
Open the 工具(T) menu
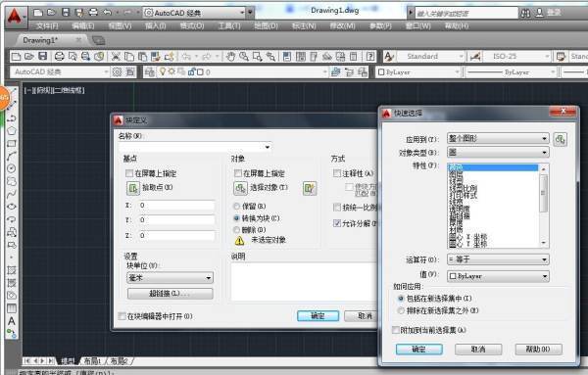click(229, 25)
